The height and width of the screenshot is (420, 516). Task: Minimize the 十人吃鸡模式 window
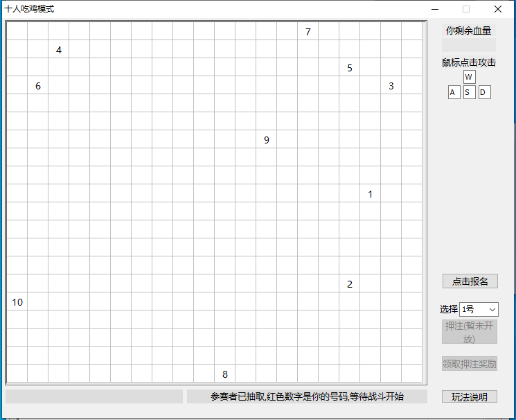435,9
